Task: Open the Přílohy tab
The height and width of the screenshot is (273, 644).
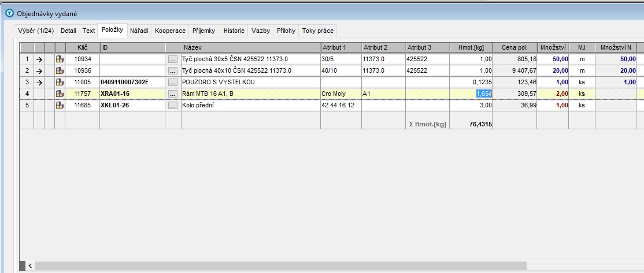Action: click(286, 31)
